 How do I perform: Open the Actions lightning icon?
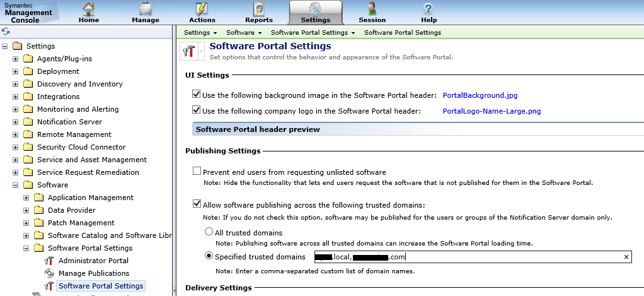[202, 9]
